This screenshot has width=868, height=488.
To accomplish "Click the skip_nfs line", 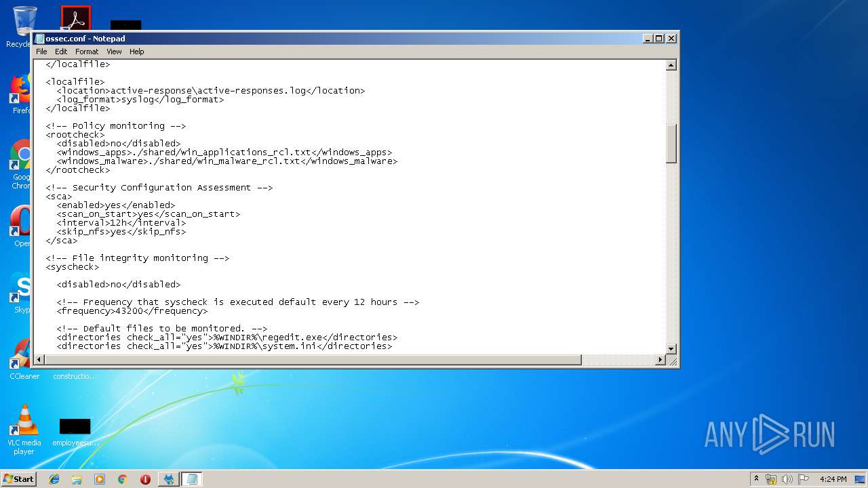I will point(121,232).
